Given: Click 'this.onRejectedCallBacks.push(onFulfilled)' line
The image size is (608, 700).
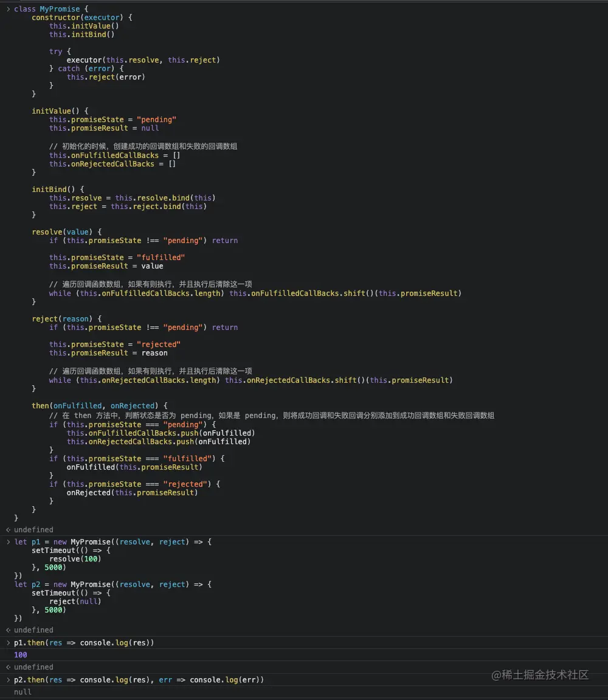Looking at the screenshot, I should [x=159, y=442].
